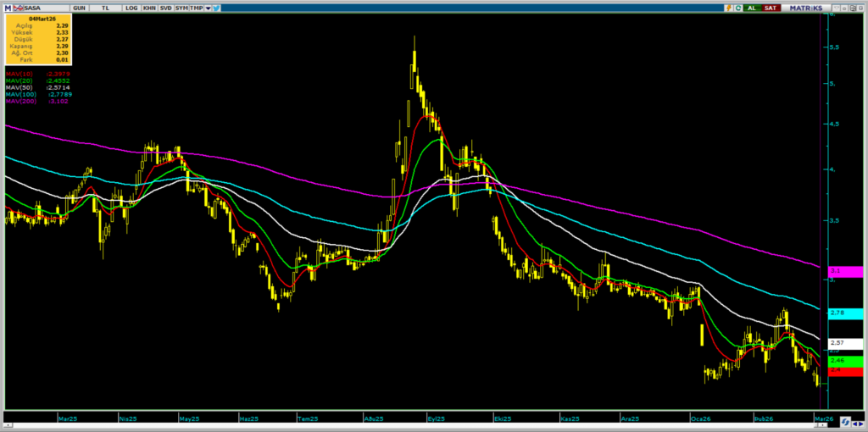Viewport: 868px width, 432px height.
Task: Toggle LOG scale on the chart
Action: pos(131,7)
